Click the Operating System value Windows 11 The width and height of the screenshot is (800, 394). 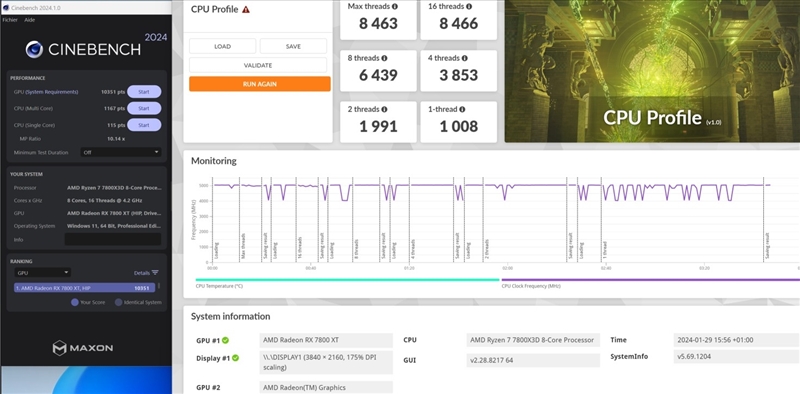[x=114, y=226]
